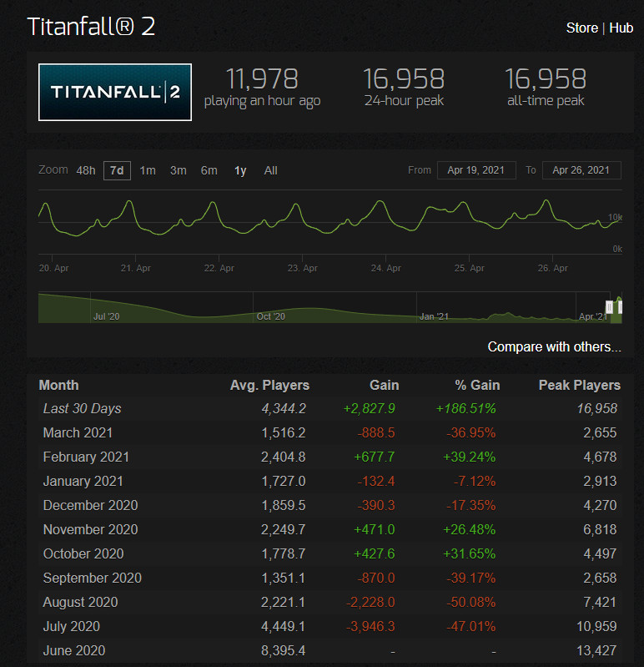This screenshot has width=644, height=667.
Task: Click the Gain column header
Action: coord(385,385)
